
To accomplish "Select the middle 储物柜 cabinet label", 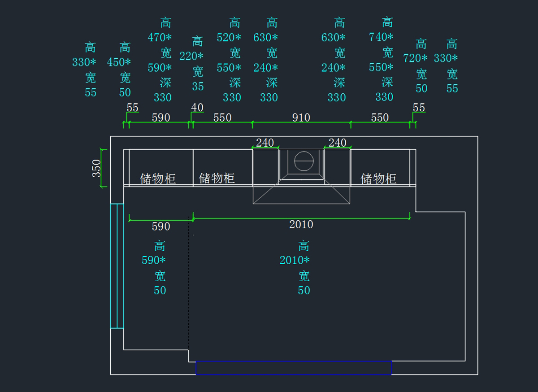I will pos(217,178).
